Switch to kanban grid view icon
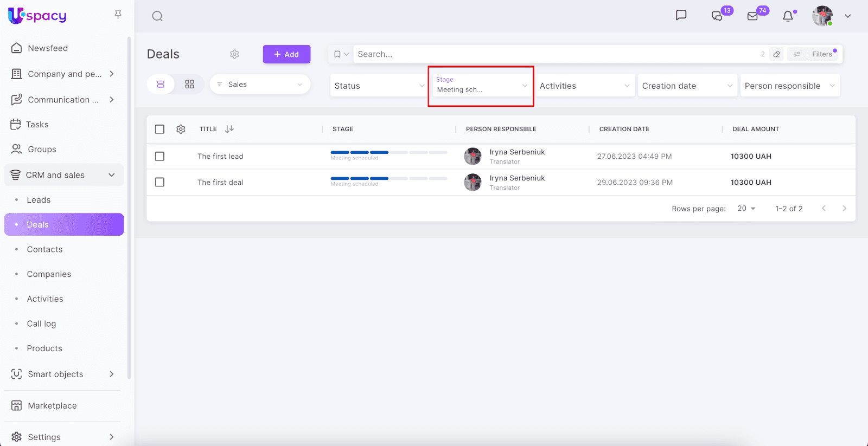This screenshot has height=446, width=868. click(x=189, y=85)
